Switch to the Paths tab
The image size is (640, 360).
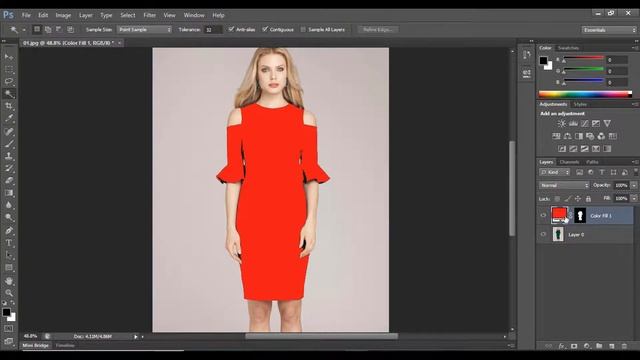592,162
